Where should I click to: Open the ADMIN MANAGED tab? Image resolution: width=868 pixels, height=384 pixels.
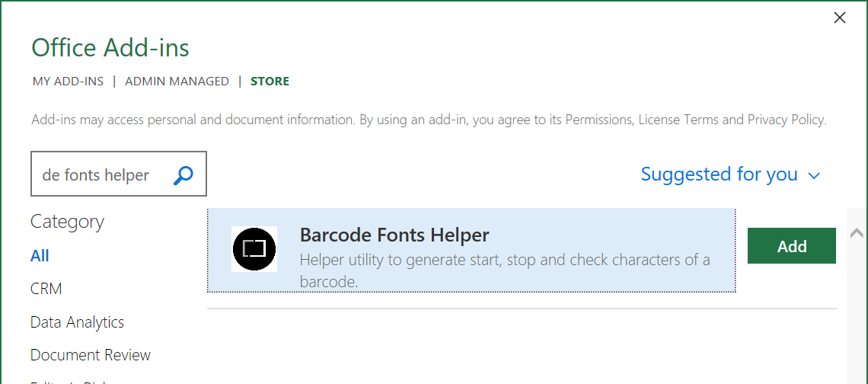click(x=177, y=82)
